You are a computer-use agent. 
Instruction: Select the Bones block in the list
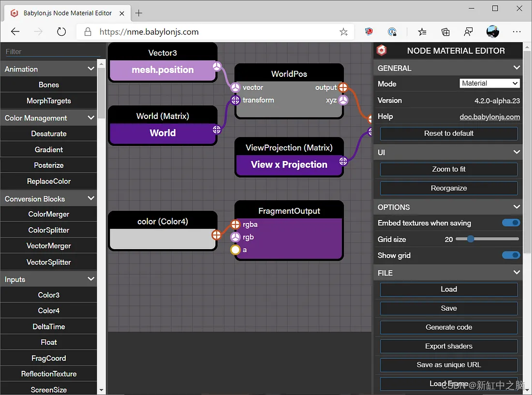click(x=48, y=85)
